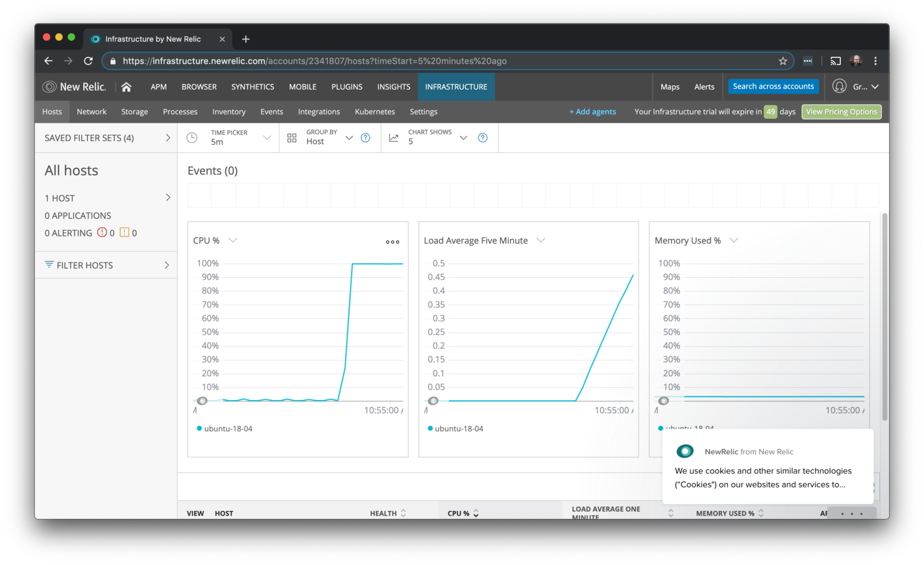Click the CPU % chart time slider handle
The width and height of the screenshot is (924, 565).
click(202, 401)
